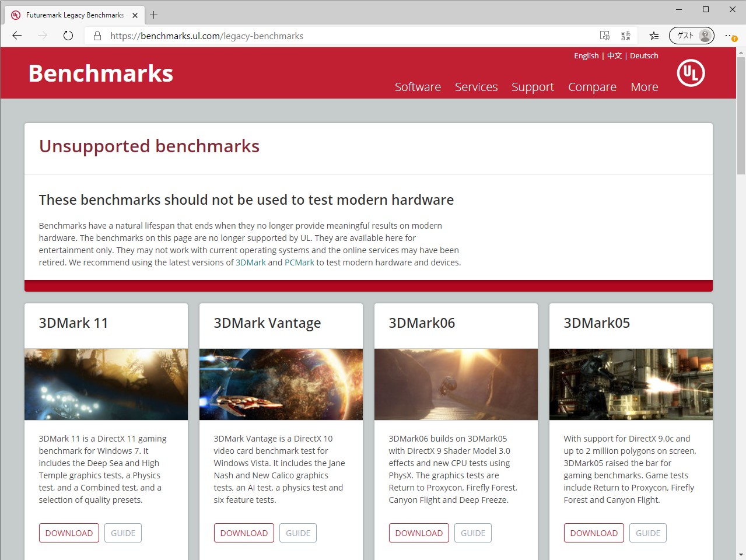Screen dimensions: 746x560
Task: Open the Software menu
Action: click(418, 87)
